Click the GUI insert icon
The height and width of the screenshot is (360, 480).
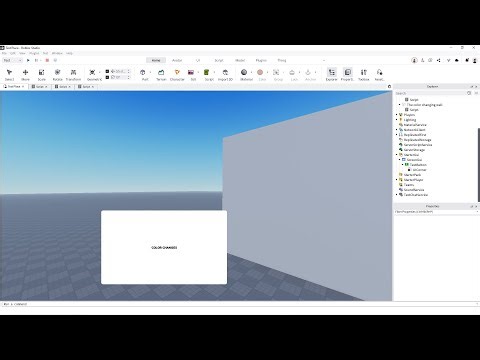[x=191, y=72]
